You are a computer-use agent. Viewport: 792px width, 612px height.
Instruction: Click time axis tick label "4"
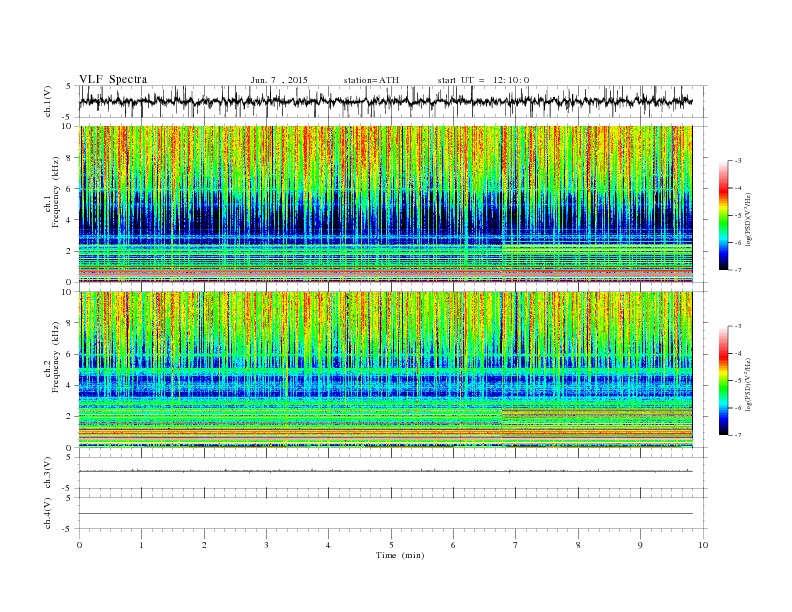pyautogui.click(x=328, y=545)
